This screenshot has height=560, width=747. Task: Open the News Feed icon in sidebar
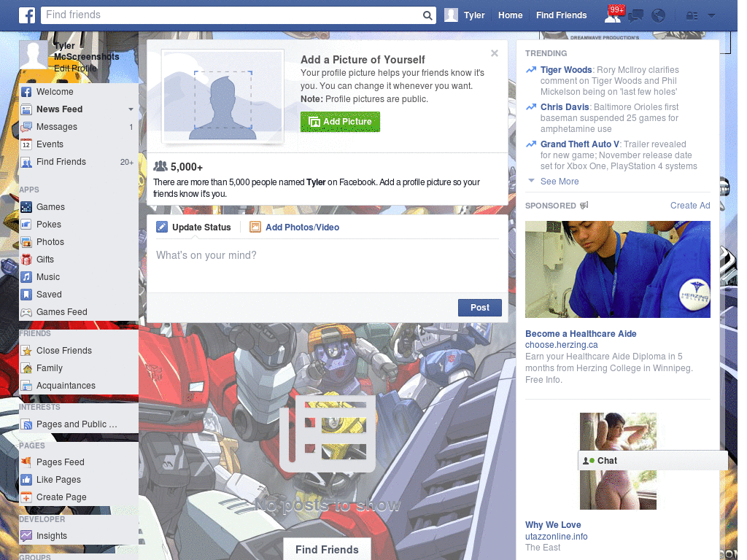(x=27, y=109)
